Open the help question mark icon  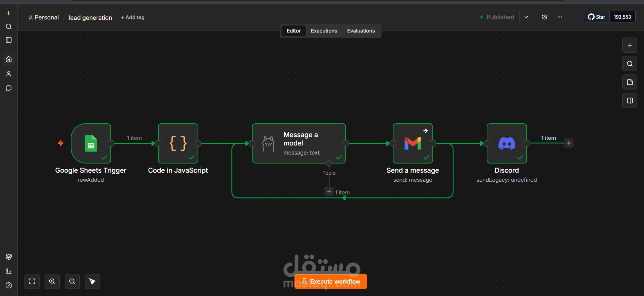[9, 285]
